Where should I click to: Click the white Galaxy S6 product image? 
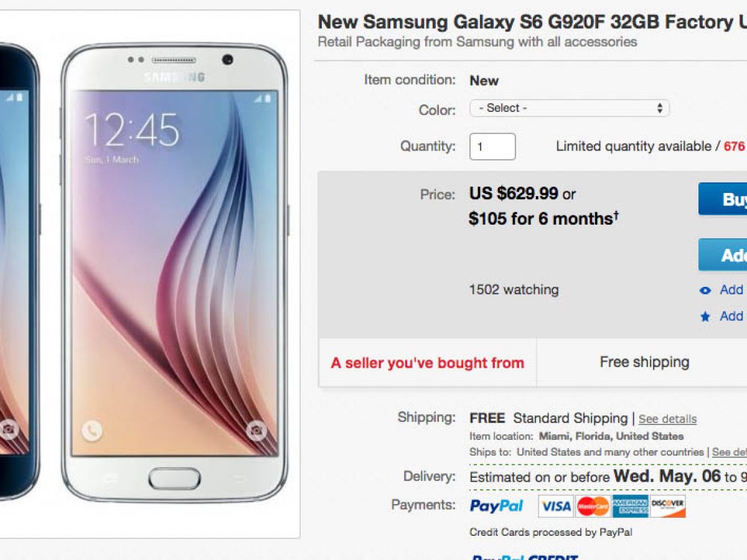pyautogui.click(x=174, y=274)
